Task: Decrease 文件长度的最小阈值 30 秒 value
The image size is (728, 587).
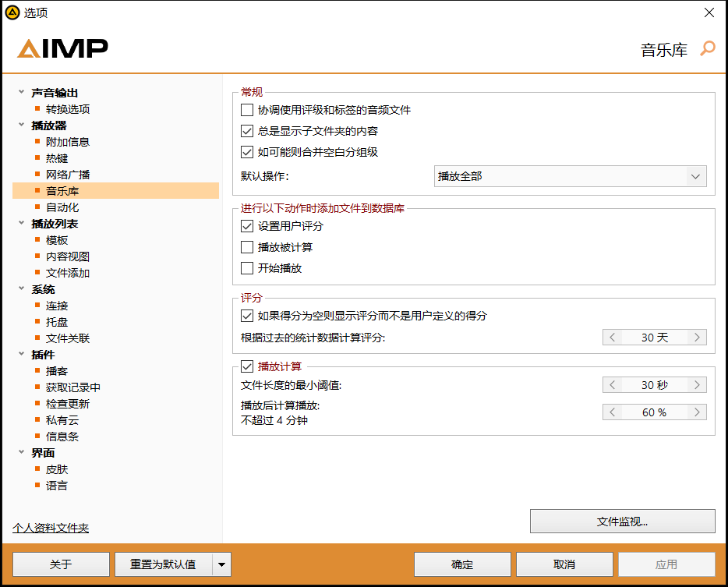Action: pyautogui.click(x=613, y=384)
